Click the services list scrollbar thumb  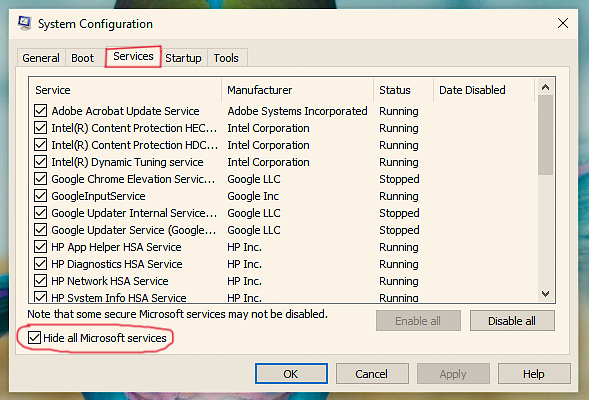[x=545, y=135]
